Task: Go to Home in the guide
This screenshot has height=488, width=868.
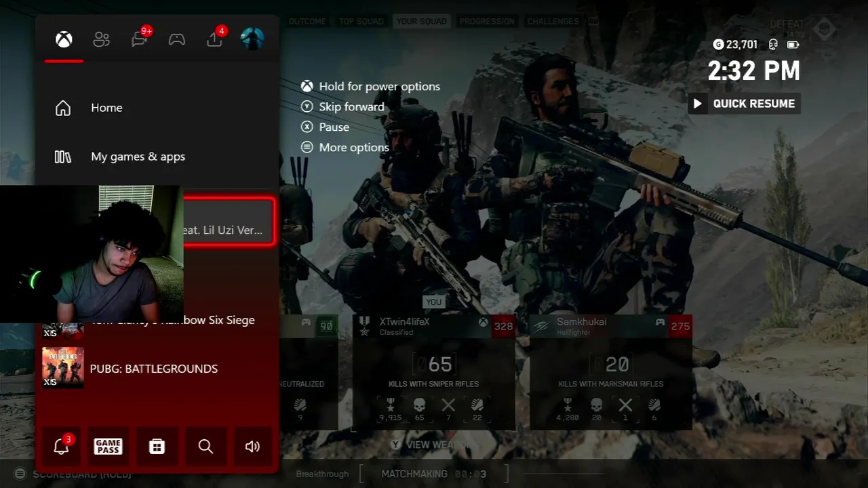Action: [x=157, y=108]
